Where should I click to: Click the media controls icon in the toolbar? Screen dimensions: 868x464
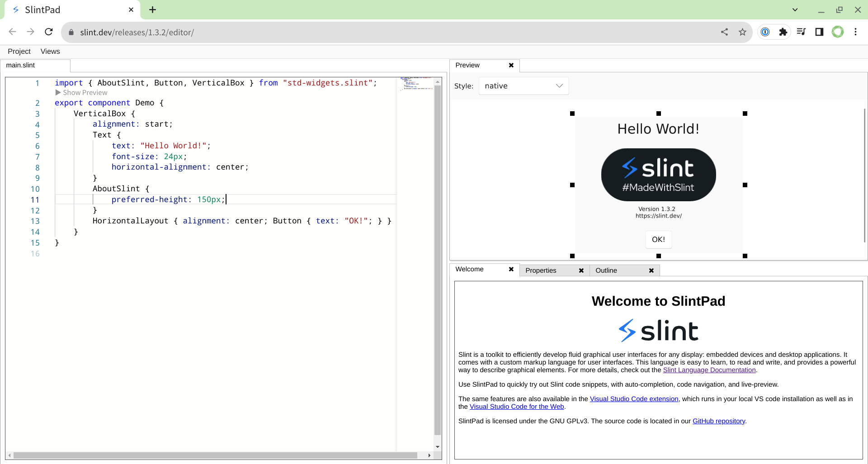(801, 32)
